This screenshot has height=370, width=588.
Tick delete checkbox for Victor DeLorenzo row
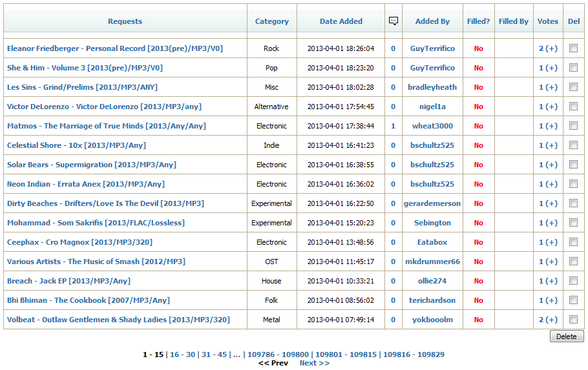573,107
